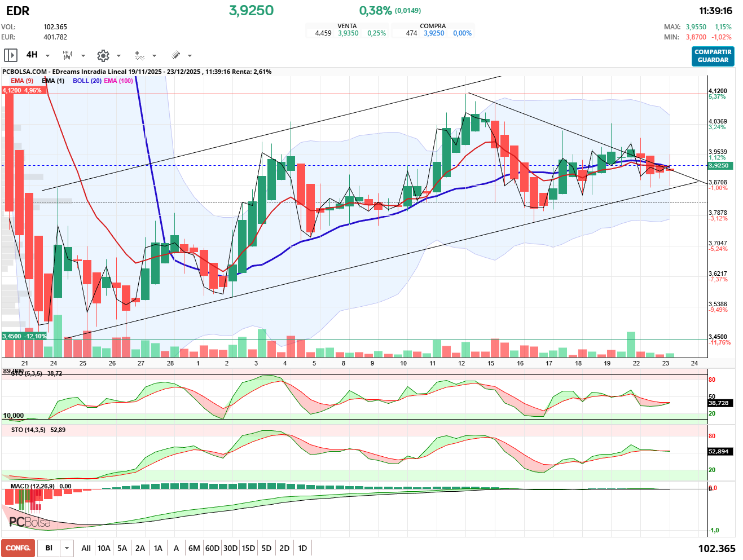The height and width of the screenshot is (560, 743).
Task: Toggle the EMA (9) indicator label
Action: pos(22,81)
